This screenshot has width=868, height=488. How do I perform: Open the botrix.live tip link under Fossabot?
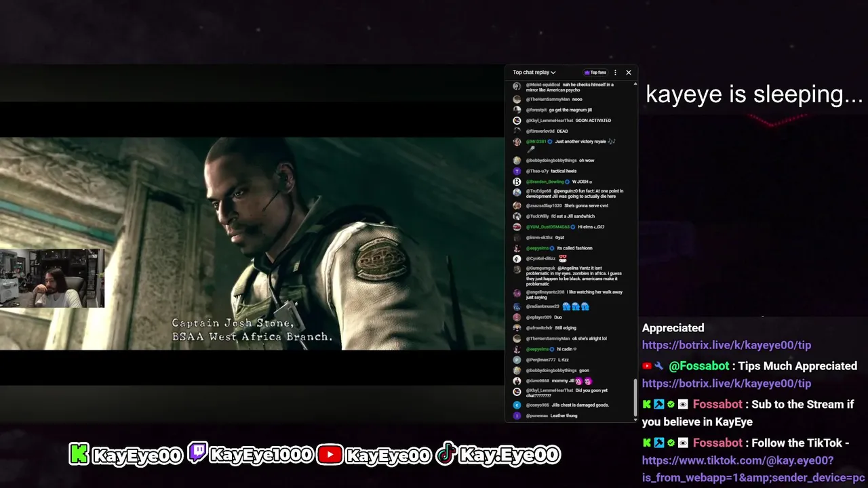pos(726,384)
